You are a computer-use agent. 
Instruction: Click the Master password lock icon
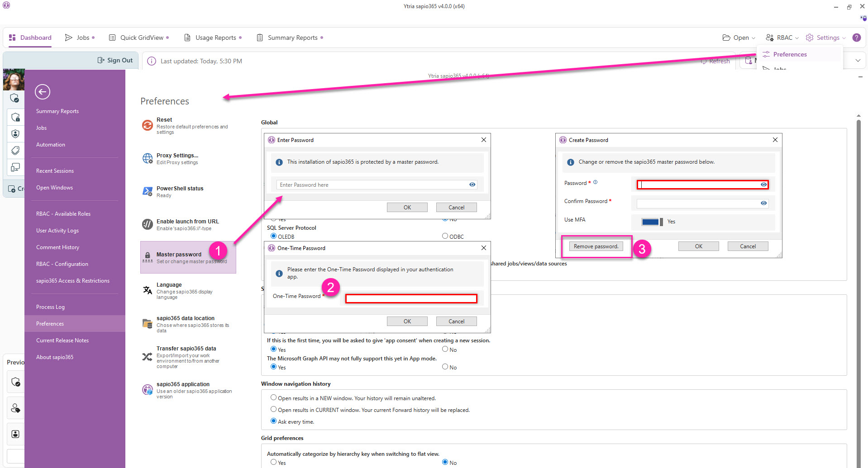point(148,258)
